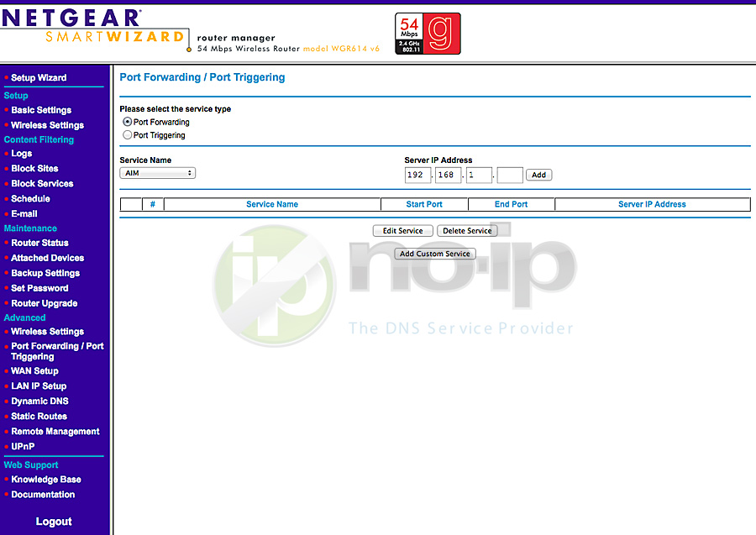Open Remote Management in the sidebar

55,432
